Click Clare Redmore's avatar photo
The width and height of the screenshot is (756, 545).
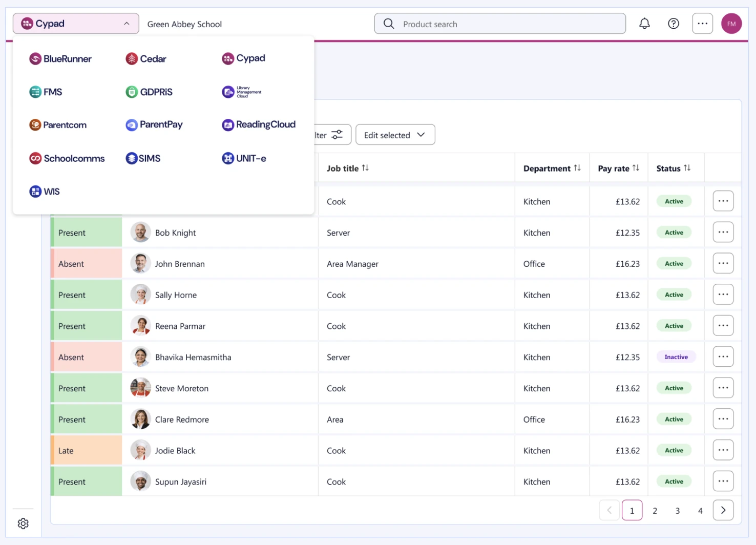pos(140,420)
